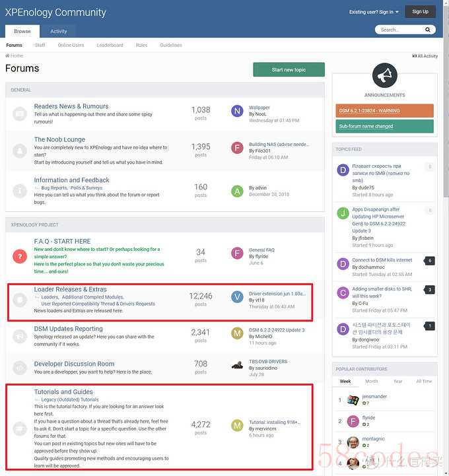Click the 6 replies badge in Topics Feed

(x=430, y=261)
